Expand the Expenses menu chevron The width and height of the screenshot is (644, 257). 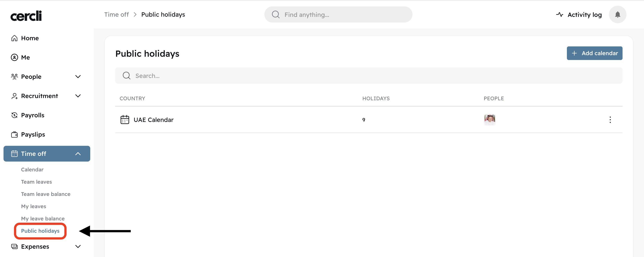(x=78, y=246)
